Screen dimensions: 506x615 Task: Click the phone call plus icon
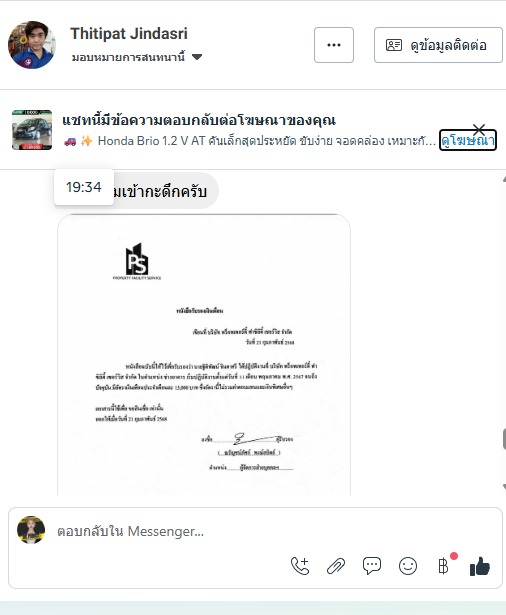(x=300, y=566)
